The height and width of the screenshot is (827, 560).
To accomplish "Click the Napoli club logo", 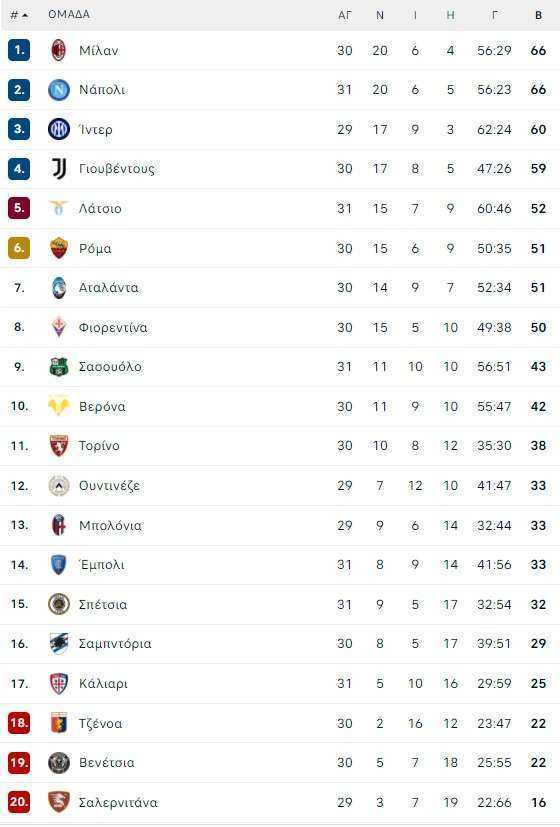I will [59, 90].
